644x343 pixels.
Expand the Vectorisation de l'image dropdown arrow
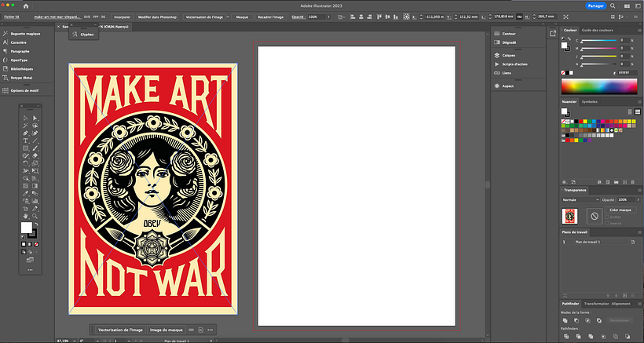[229, 16]
